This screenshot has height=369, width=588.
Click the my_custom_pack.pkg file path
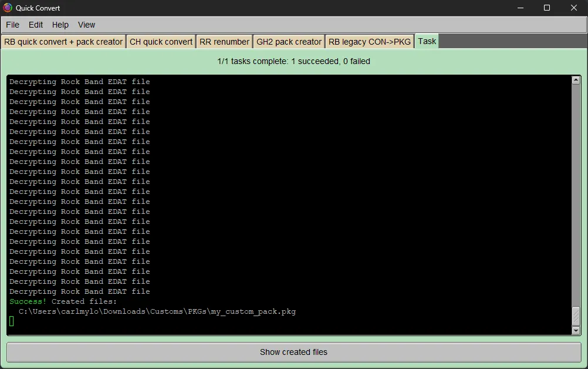[x=156, y=311]
